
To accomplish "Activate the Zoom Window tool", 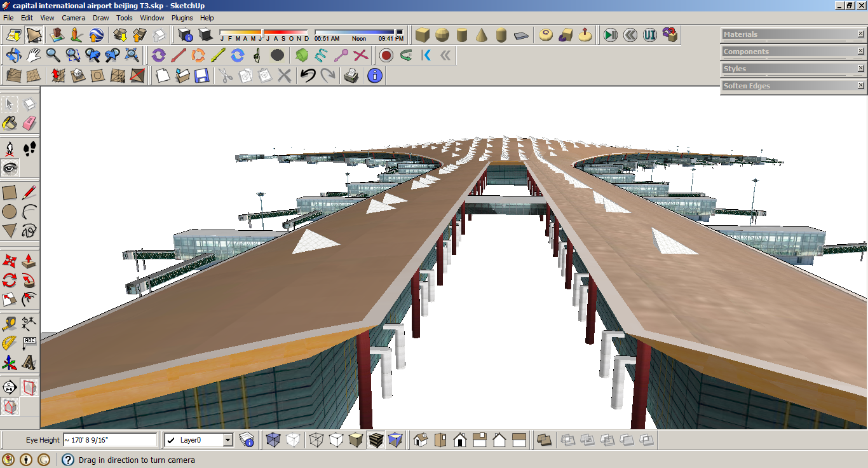I will click(x=73, y=55).
